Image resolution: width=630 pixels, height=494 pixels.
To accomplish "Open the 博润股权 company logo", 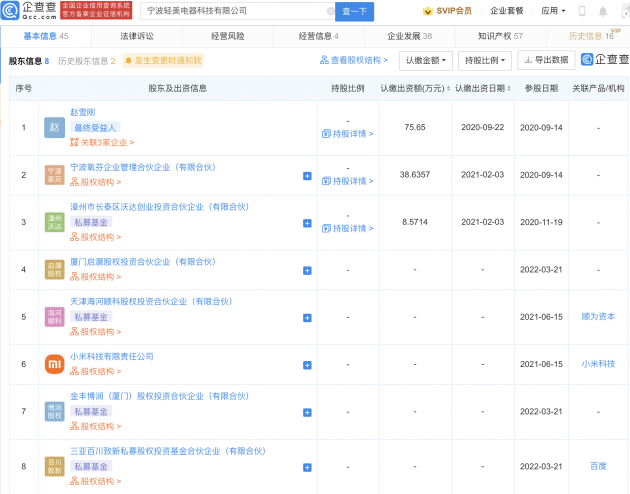I will coord(54,411).
